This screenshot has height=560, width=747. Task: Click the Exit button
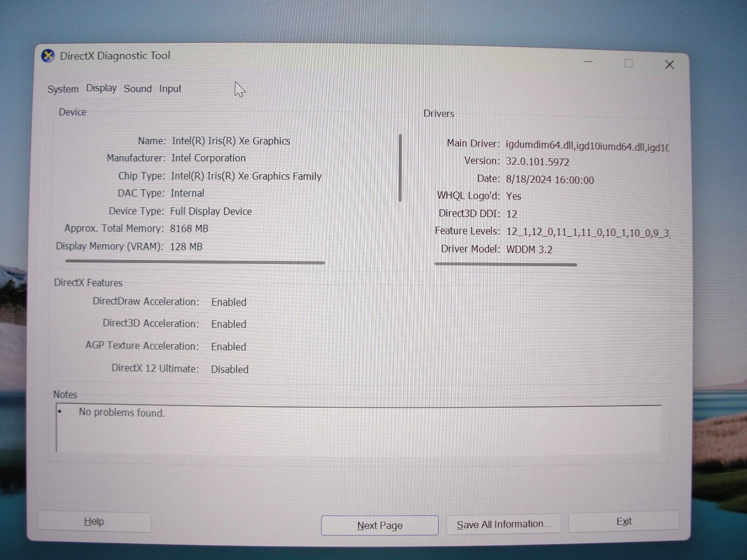[624, 522]
